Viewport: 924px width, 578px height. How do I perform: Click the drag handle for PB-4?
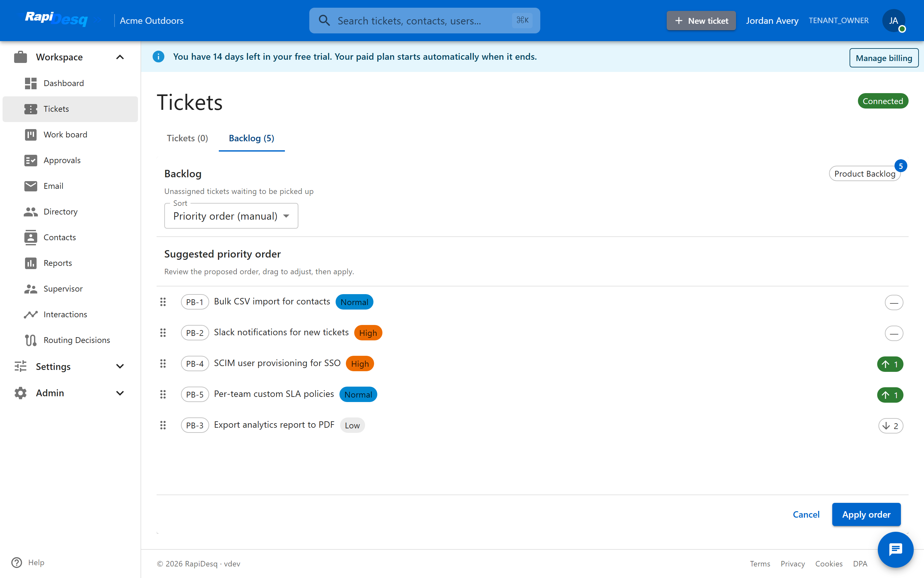click(163, 363)
